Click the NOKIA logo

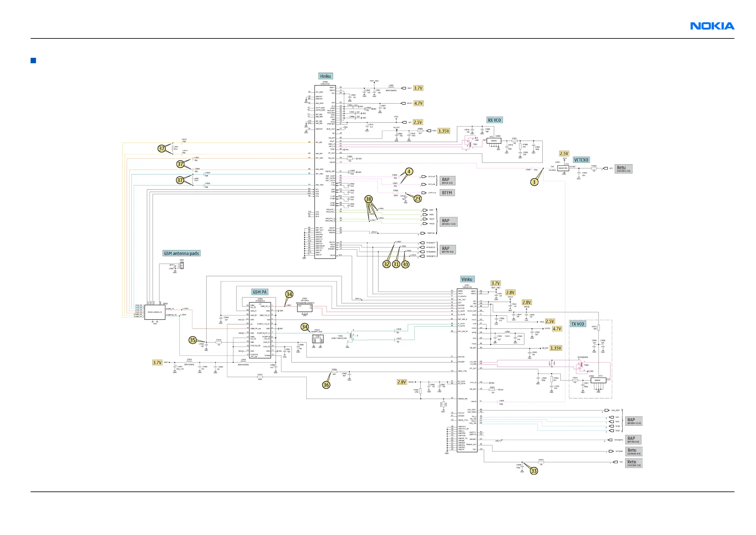point(712,26)
